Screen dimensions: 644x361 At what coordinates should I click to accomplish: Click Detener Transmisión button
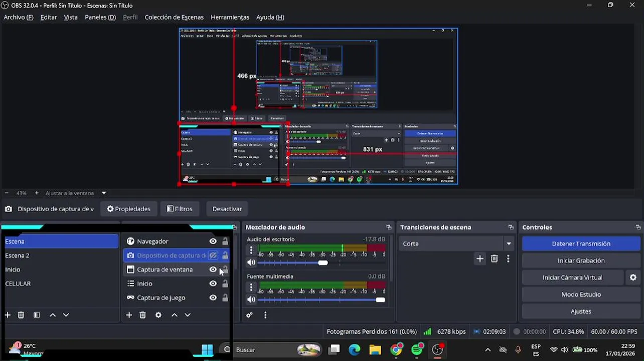point(581,244)
